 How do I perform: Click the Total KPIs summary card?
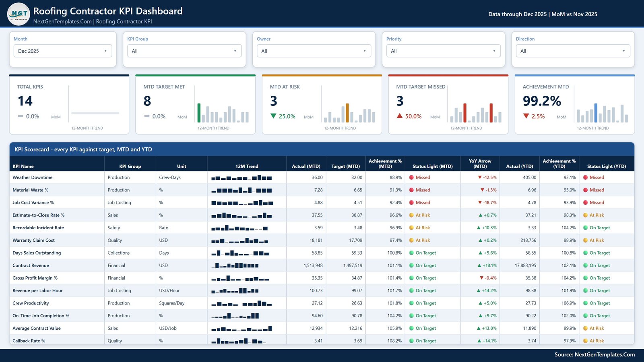click(x=69, y=105)
